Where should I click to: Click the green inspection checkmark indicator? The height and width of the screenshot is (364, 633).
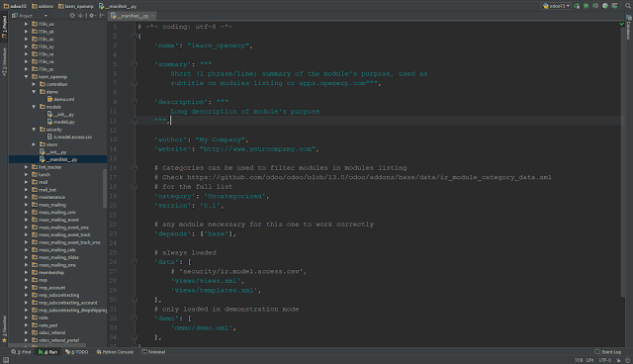622,24
